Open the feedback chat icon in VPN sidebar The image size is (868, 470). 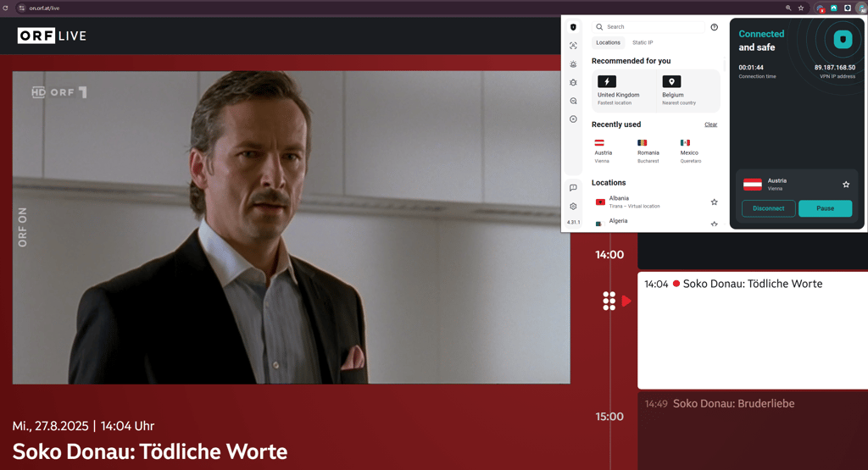point(573,187)
